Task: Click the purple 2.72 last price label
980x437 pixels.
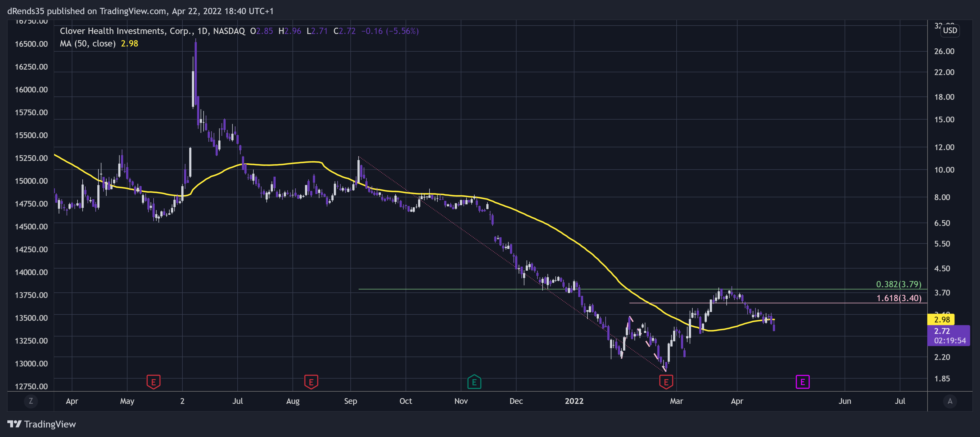Action: click(x=948, y=335)
